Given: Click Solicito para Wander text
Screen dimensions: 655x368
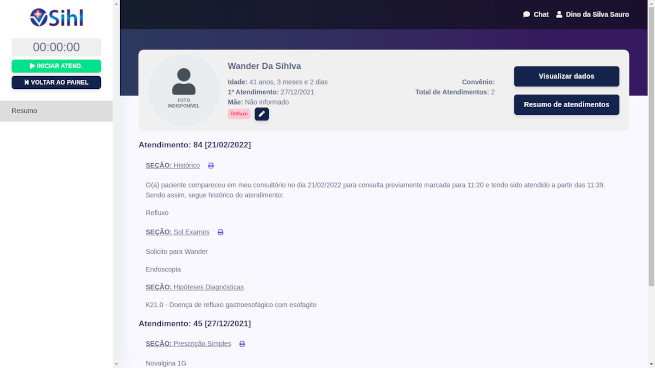Looking at the screenshot, I should [x=177, y=251].
